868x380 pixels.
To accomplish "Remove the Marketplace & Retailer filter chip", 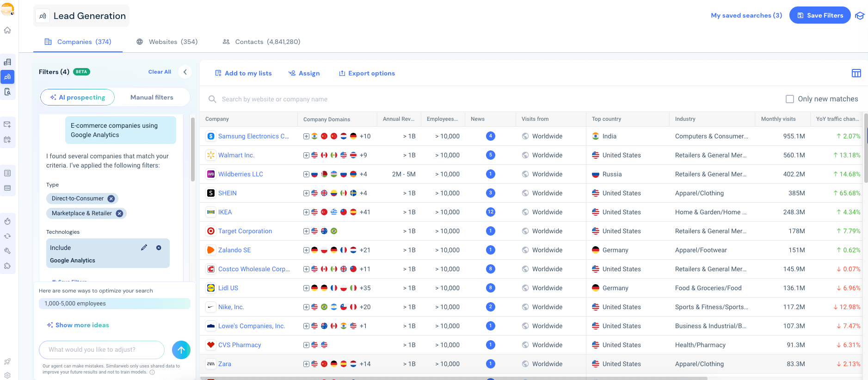I will tap(119, 213).
